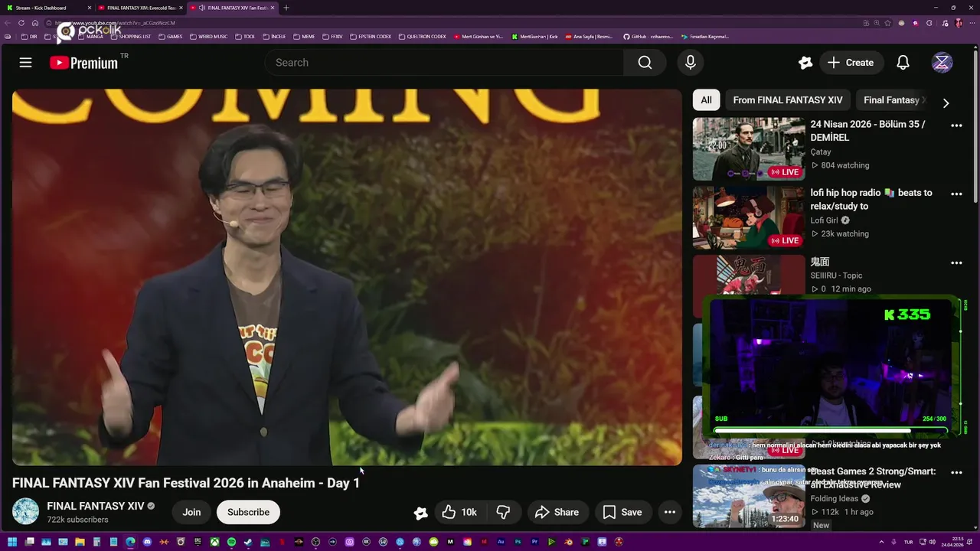This screenshot has height=551, width=980.
Task: Open Adobe Audition from taskbar
Action: click(501, 542)
